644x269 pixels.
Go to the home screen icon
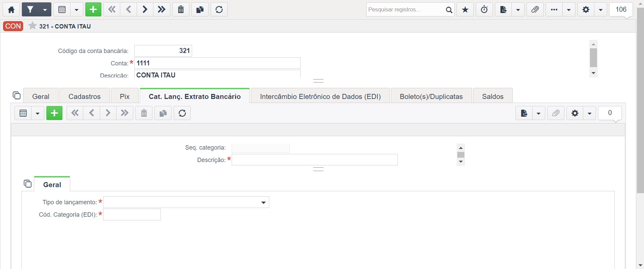pos(11,9)
